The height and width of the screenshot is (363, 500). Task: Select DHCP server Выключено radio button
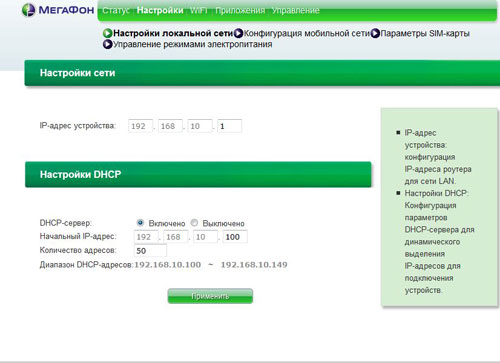pyautogui.click(x=194, y=223)
